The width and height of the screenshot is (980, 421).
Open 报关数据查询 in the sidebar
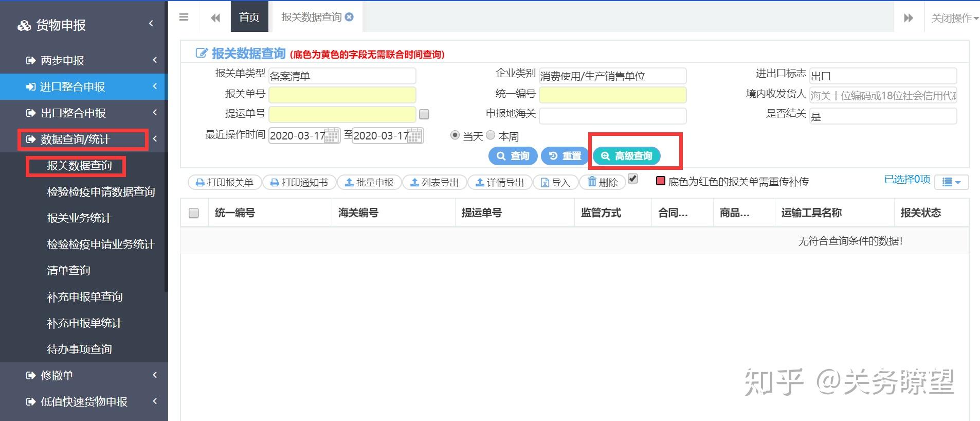coord(79,165)
